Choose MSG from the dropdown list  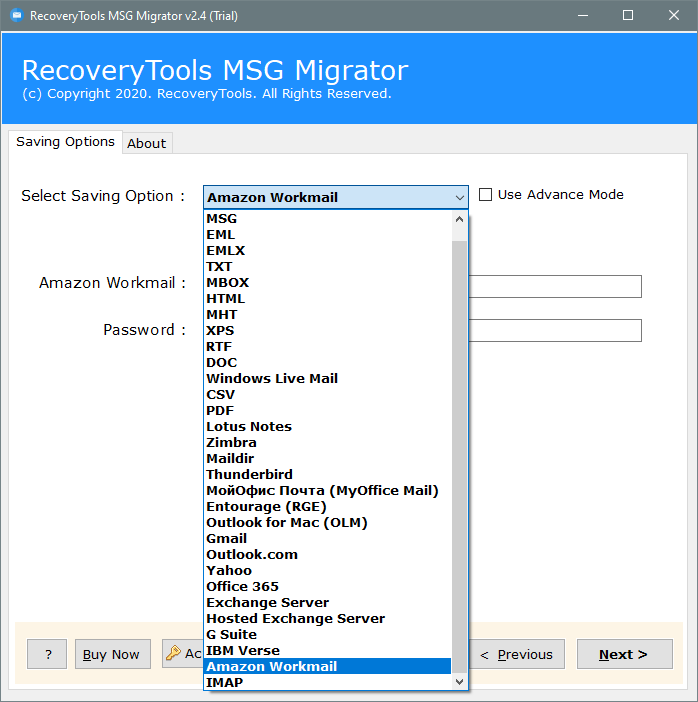point(328,218)
